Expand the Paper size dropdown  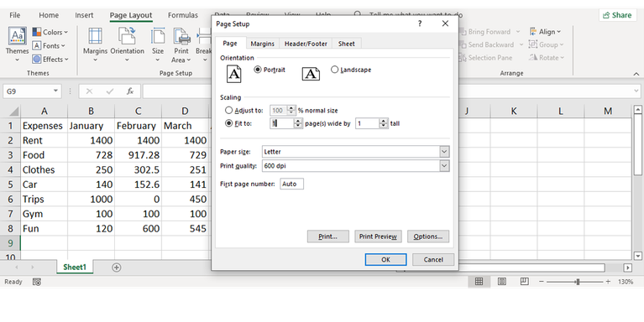click(x=444, y=152)
